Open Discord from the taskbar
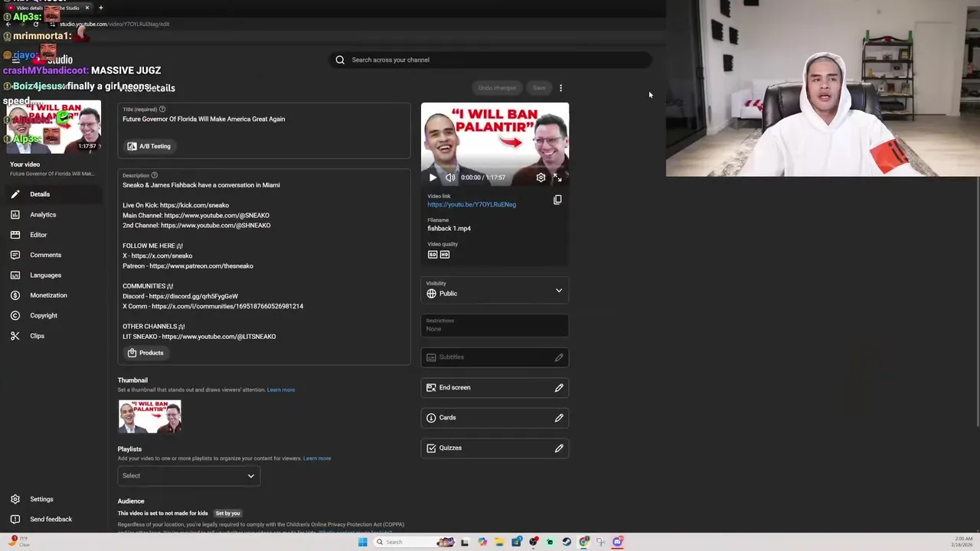The image size is (980, 551). click(617, 542)
